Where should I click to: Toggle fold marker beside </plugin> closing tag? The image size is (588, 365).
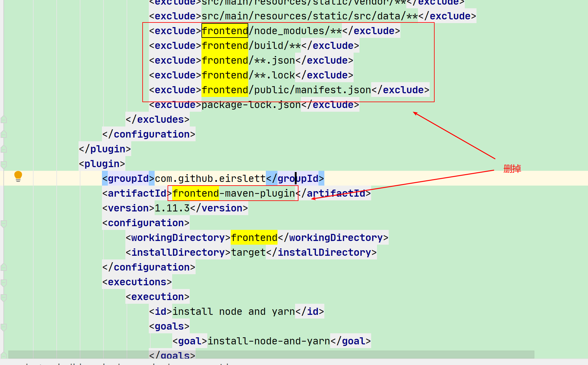pos(4,149)
